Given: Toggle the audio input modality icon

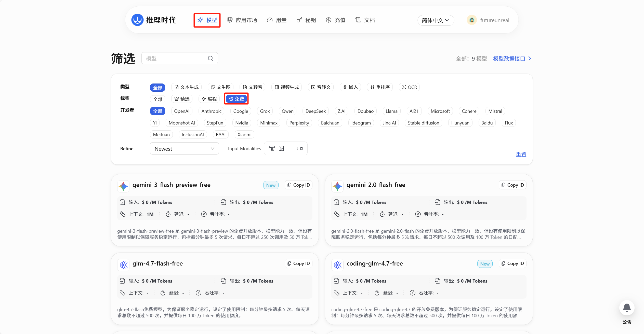Looking at the screenshot, I should (291, 148).
